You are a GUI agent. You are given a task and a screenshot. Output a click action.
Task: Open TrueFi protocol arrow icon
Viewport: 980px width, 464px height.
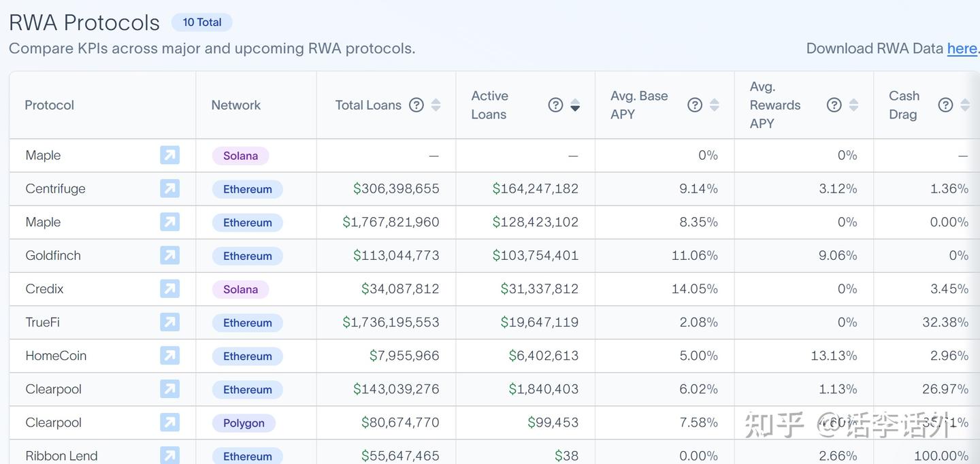pos(169,322)
